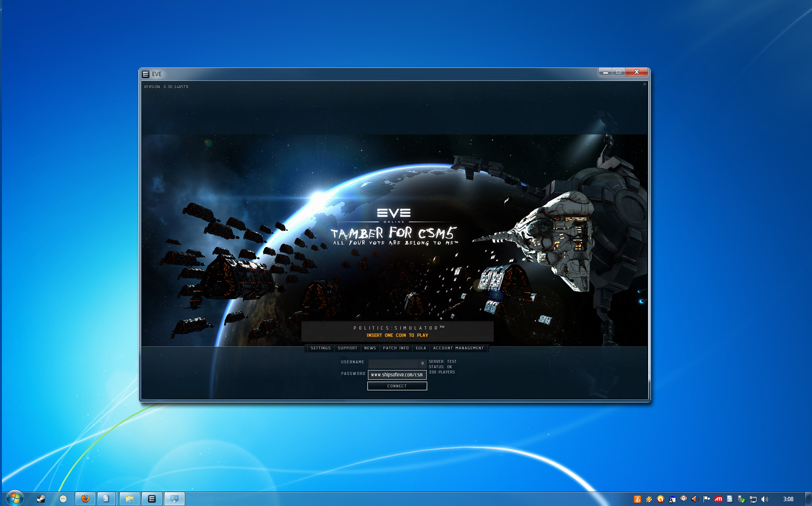This screenshot has width=812, height=506.
Task: Open the Patch Info menu tab
Action: pos(396,348)
